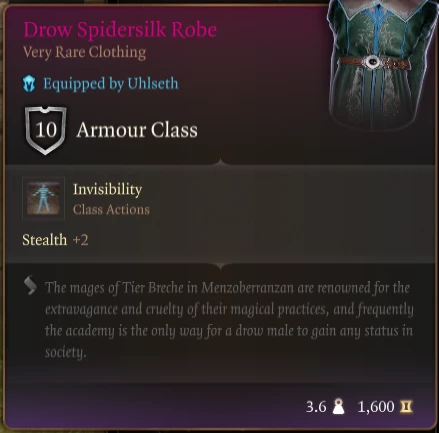Click the weight icon next to 3.6
The width and height of the screenshot is (439, 433).
[x=339, y=407]
